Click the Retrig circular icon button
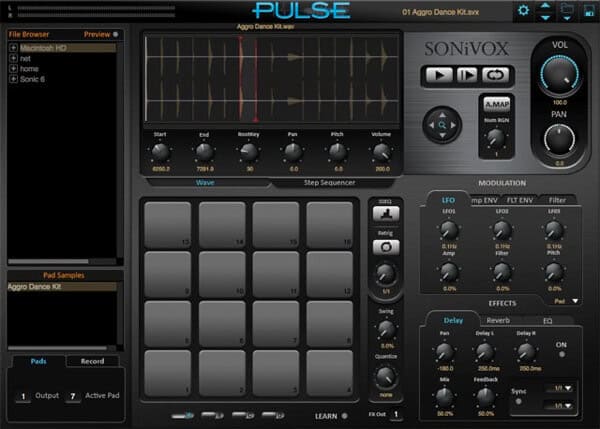Viewport: 600px width, 429px height. (386, 247)
